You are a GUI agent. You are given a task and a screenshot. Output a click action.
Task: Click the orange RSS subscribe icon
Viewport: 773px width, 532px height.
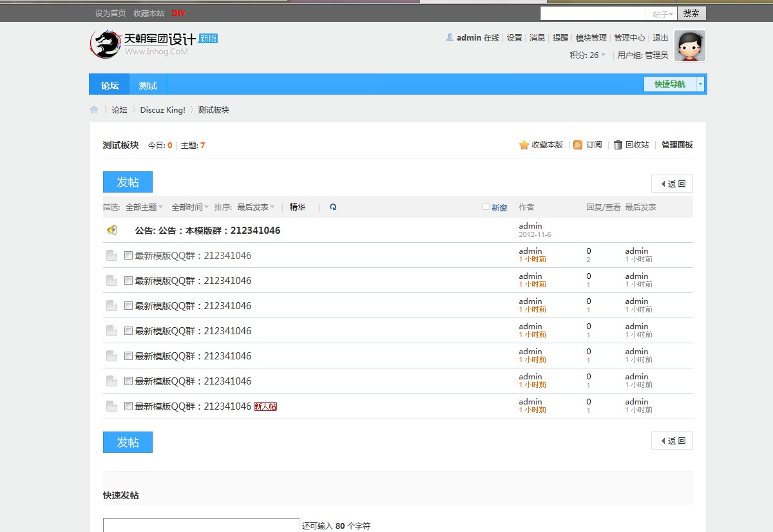(578, 145)
